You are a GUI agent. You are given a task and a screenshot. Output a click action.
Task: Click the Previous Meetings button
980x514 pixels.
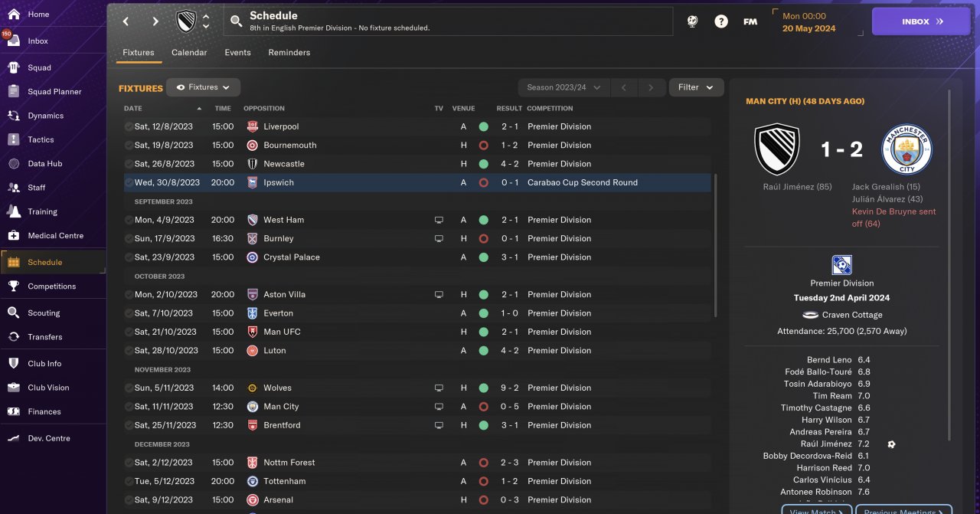coord(903,509)
